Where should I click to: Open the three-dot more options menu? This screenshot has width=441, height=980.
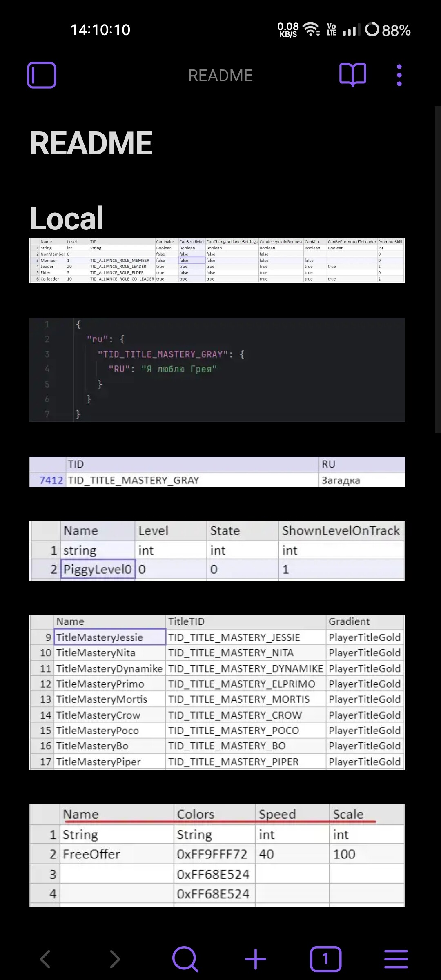(399, 75)
